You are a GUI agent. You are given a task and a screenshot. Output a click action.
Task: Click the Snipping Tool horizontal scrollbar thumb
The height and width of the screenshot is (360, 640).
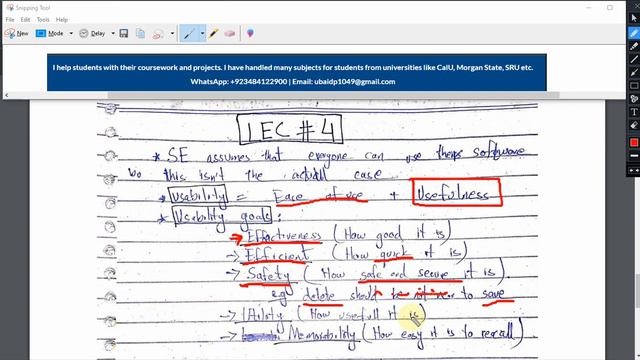[x=333, y=95]
